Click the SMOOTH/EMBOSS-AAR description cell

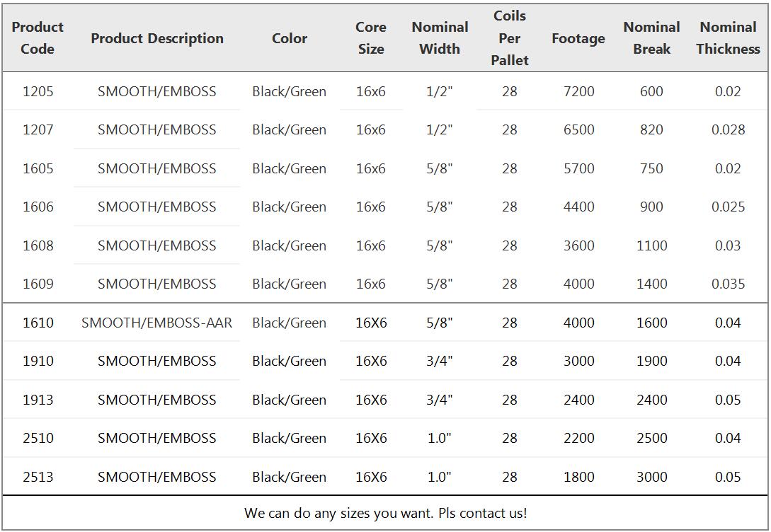(x=157, y=323)
